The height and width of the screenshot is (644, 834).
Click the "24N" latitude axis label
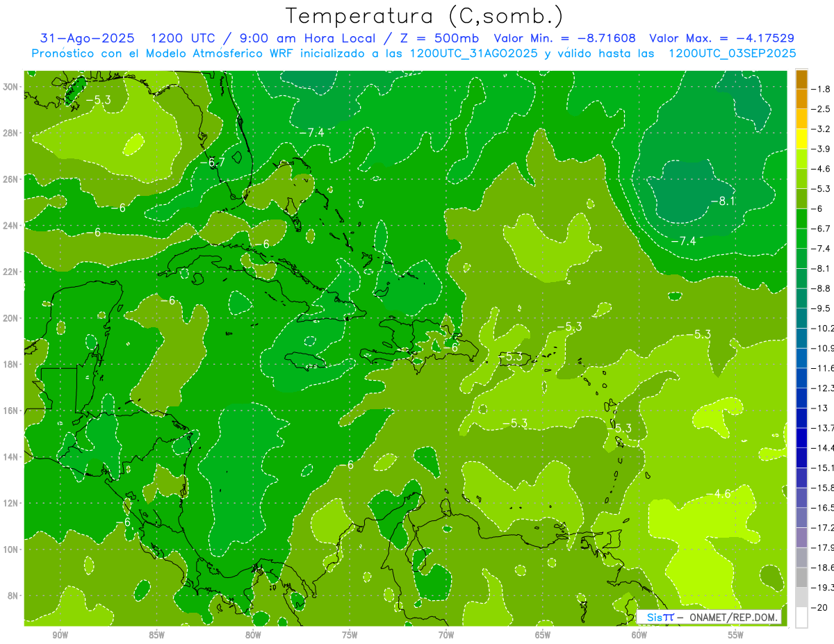coord(11,226)
